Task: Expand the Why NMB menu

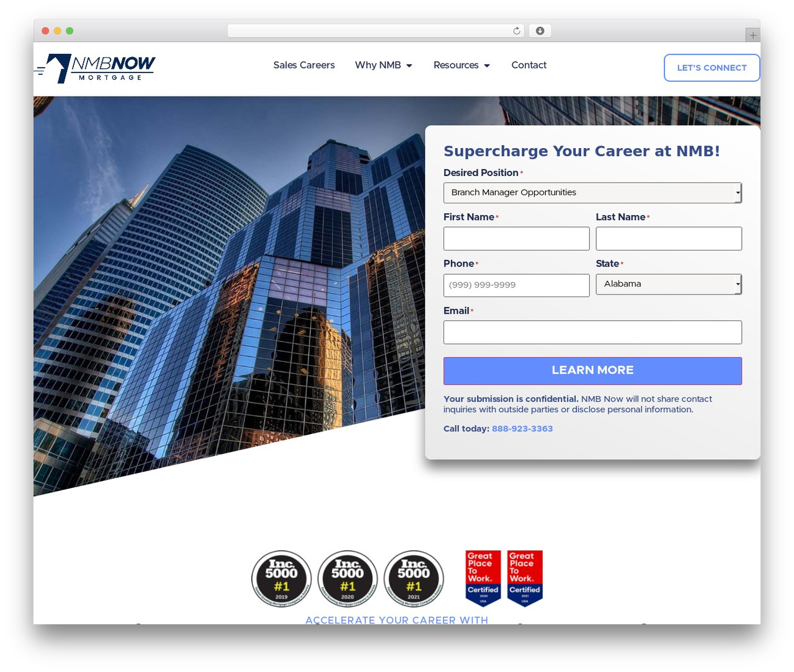Action: [383, 65]
